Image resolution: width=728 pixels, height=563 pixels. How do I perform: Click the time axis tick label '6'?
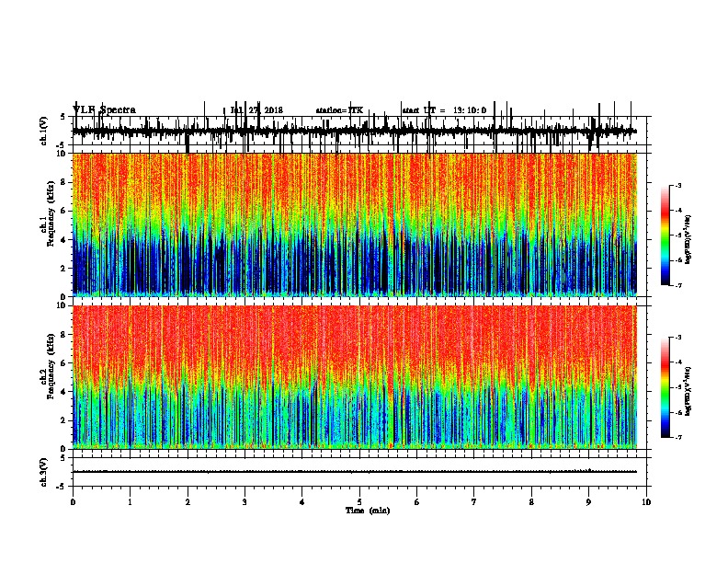tap(417, 502)
